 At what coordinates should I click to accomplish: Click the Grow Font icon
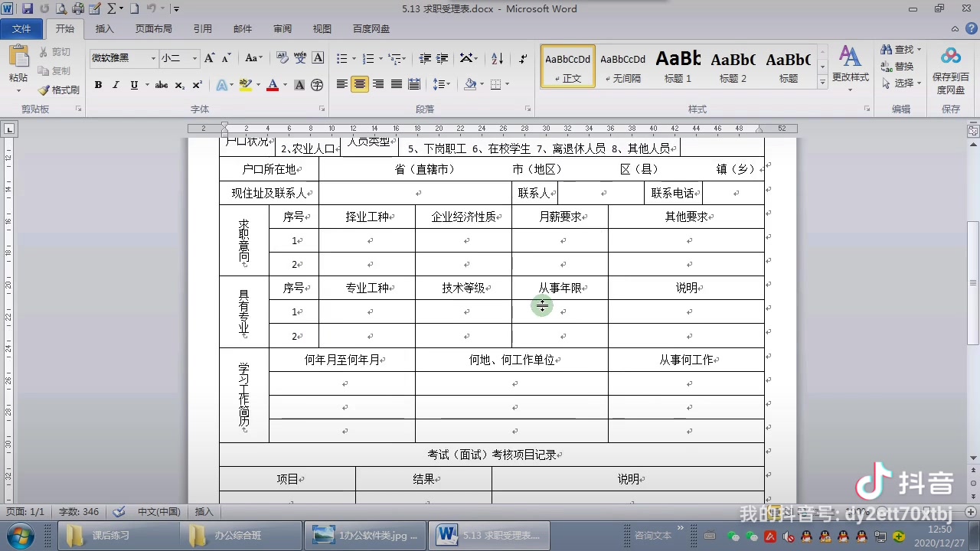[210, 58]
